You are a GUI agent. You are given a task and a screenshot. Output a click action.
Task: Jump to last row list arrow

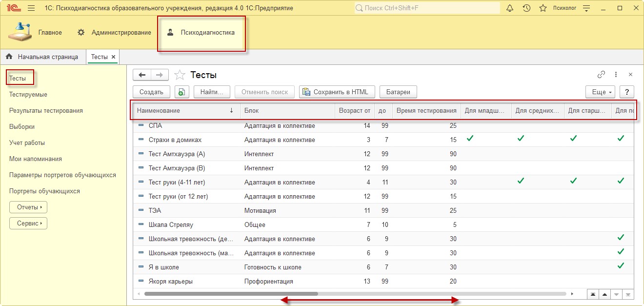tap(628, 294)
